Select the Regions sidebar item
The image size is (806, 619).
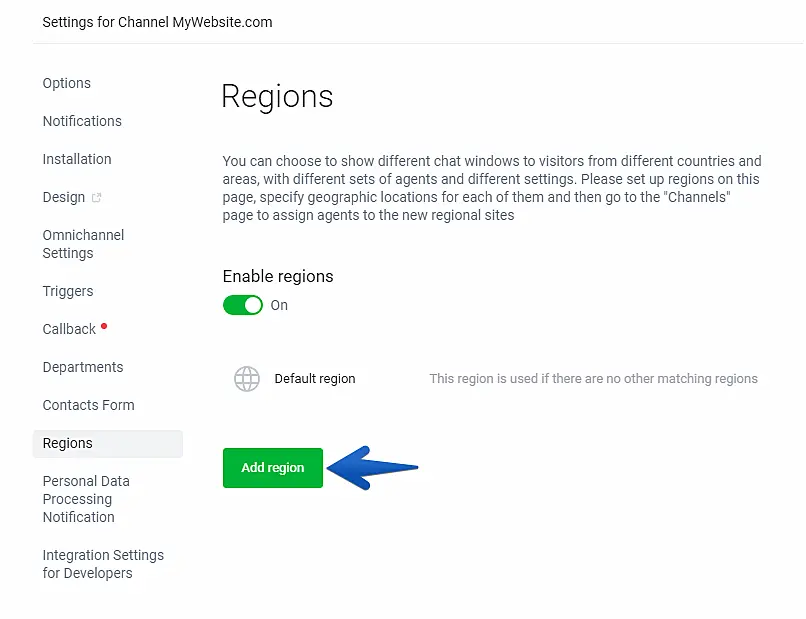pyautogui.click(x=67, y=443)
